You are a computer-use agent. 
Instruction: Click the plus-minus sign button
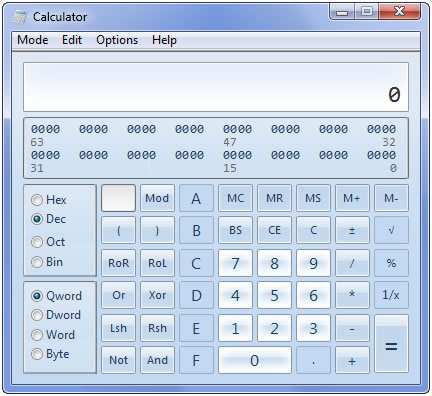(352, 230)
